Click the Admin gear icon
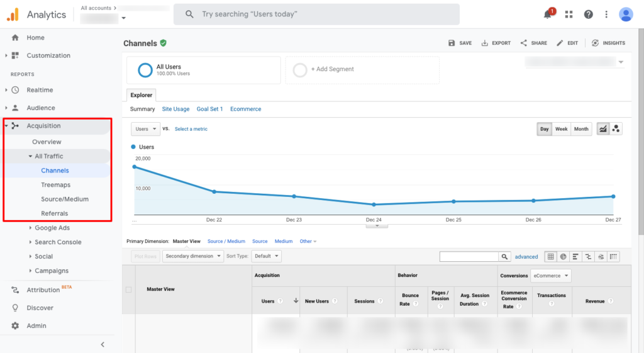This screenshot has height=353, width=644. point(15,325)
